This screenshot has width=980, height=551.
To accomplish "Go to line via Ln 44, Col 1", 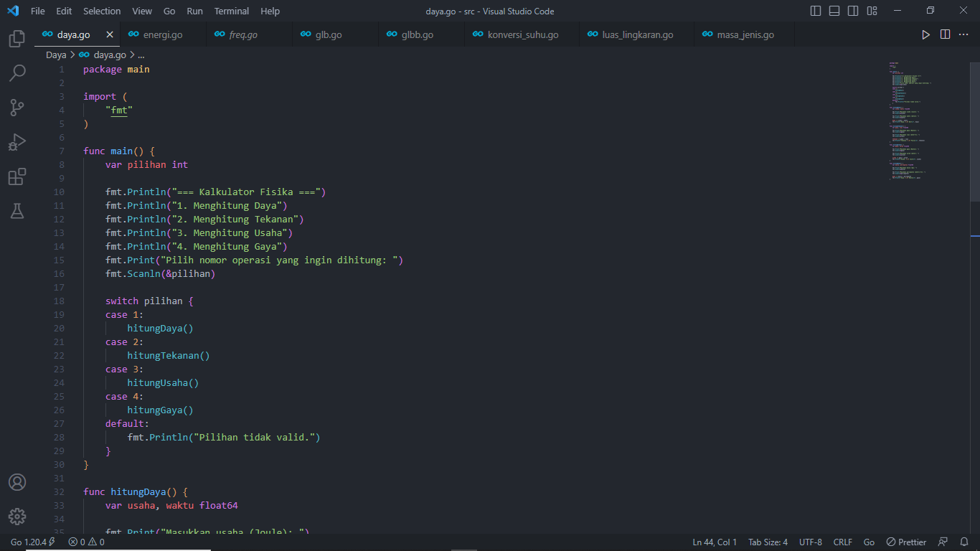I will [x=715, y=542].
